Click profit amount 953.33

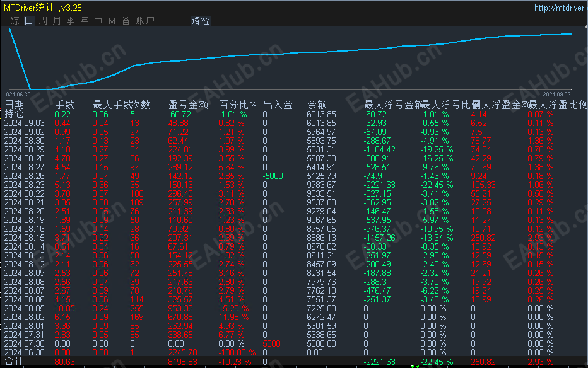tap(180, 309)
